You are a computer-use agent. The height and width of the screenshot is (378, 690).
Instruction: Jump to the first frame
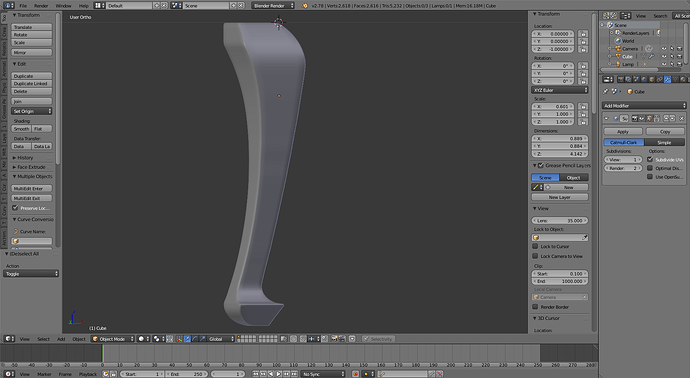256,374
